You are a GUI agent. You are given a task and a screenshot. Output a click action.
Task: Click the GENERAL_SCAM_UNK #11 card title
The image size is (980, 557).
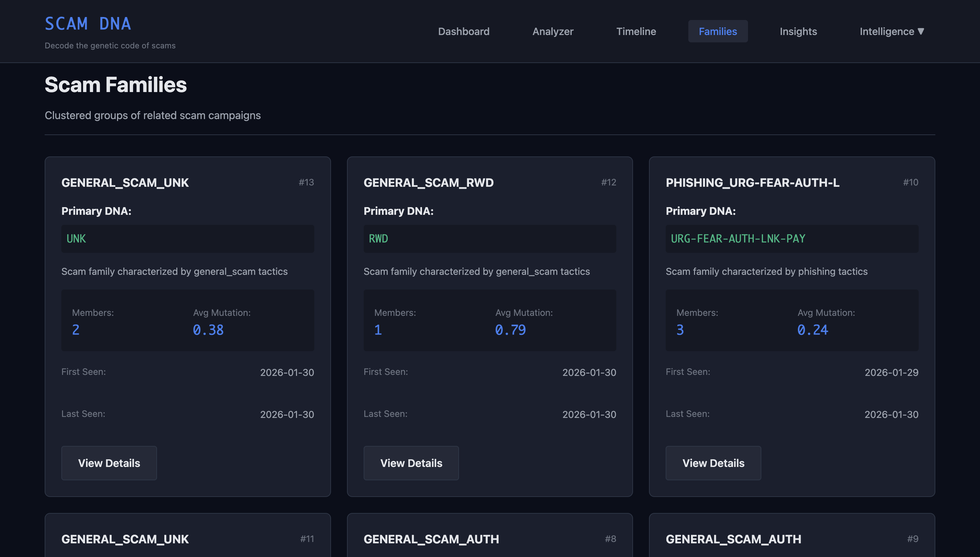(125, 539)
